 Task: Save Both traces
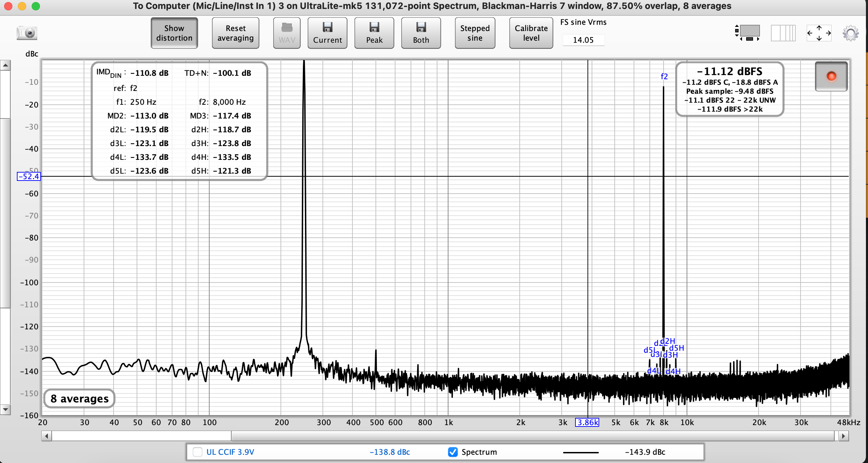pyautogui.click(x=421, y=33)
